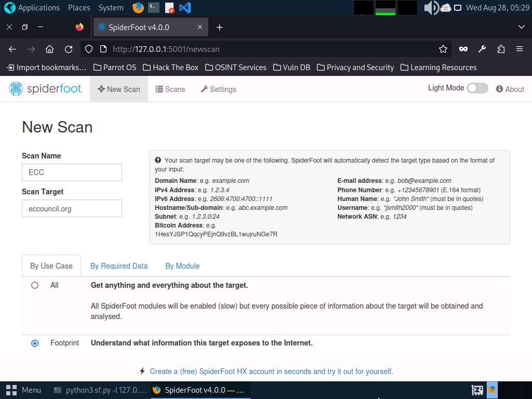Reload the page with the refresh icon
Image resolution: width=532 pixels, height=399 pixels.
click(x=69, y=49)
